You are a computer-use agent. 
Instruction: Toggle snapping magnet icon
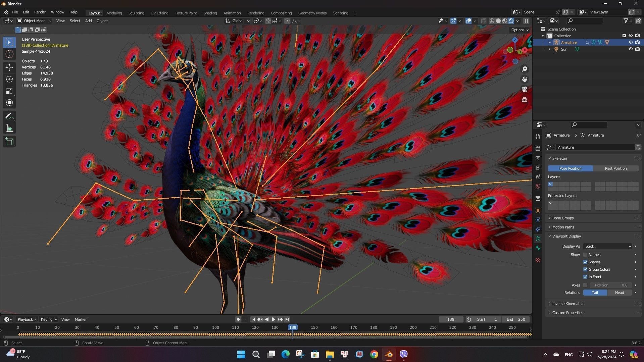pos(268,21)
